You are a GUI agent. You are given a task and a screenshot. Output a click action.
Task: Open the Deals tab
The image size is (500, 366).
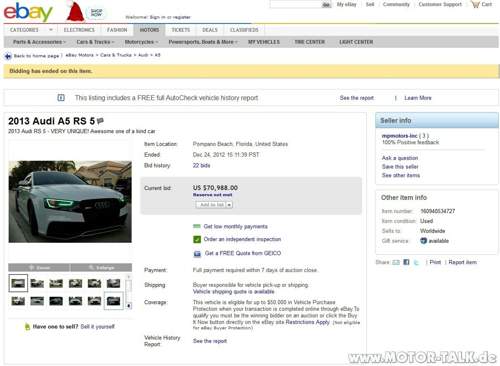tap(210, 30)
